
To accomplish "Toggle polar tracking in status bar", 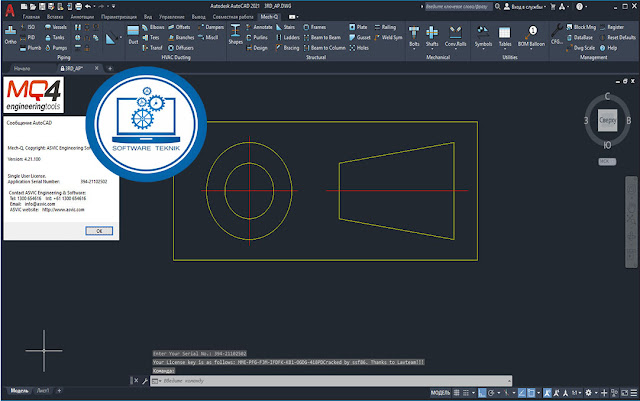I will point(491,393).
